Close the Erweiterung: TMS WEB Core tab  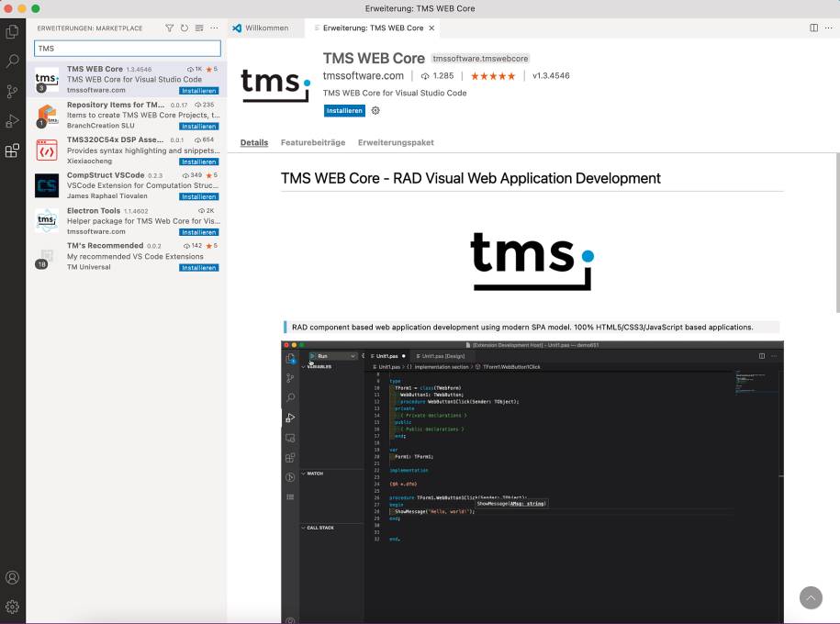click(x=431, y=28)
